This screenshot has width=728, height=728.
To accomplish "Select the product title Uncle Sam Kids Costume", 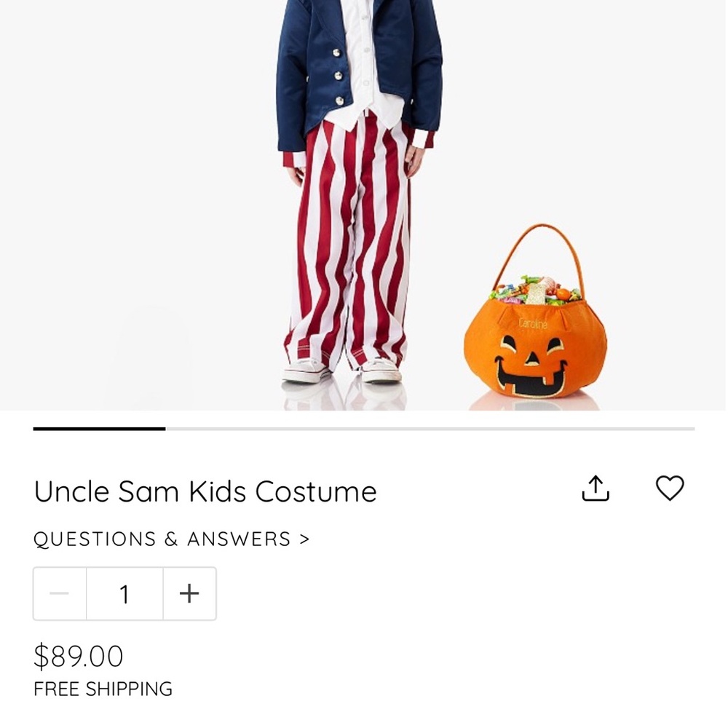I will pos(205,491).
